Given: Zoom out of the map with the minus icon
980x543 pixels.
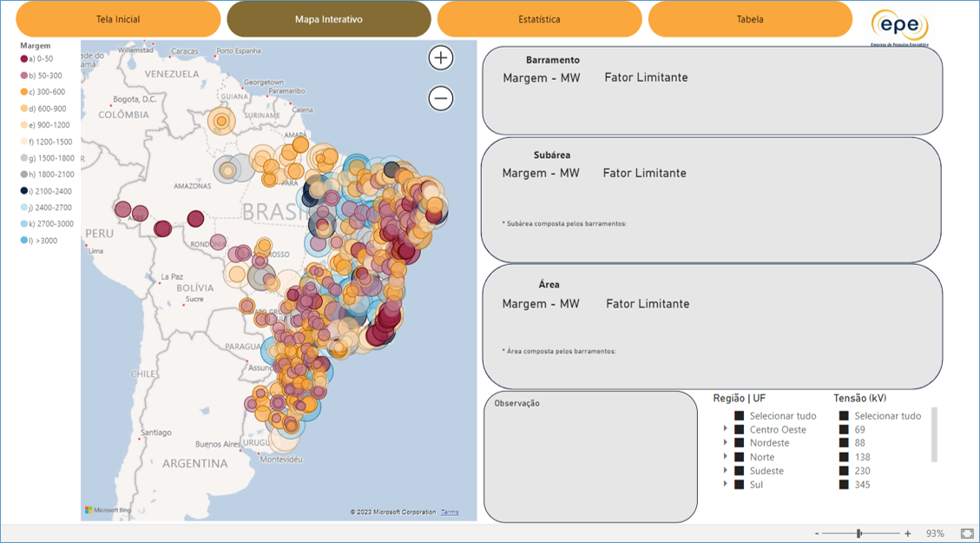Looking at the screenshot, I should pyautogui.click(x=441, y=97).
